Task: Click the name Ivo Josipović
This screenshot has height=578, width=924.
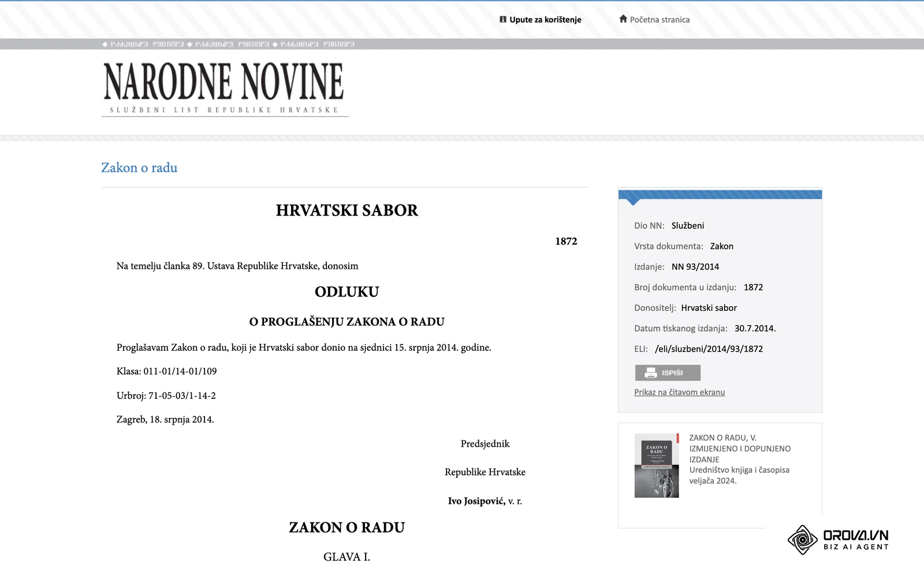Action: [x=476, y=501]
